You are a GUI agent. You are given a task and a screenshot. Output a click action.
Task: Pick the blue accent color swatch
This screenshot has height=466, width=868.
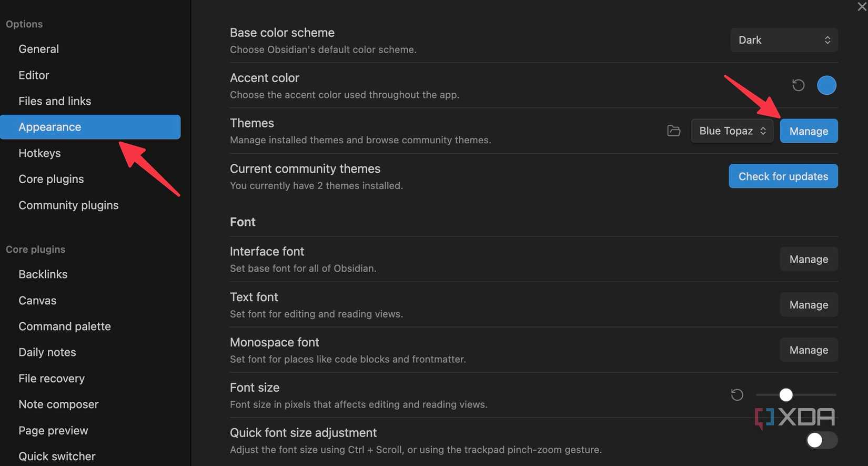(x=826, y=85)
